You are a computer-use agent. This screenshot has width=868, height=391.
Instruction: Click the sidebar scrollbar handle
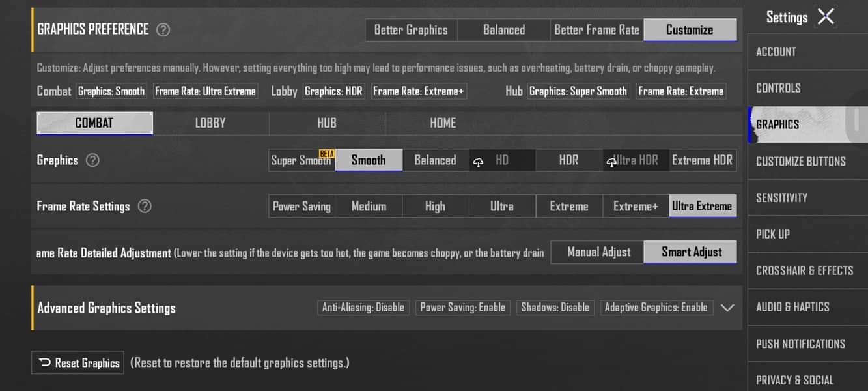tap(857, 121)
